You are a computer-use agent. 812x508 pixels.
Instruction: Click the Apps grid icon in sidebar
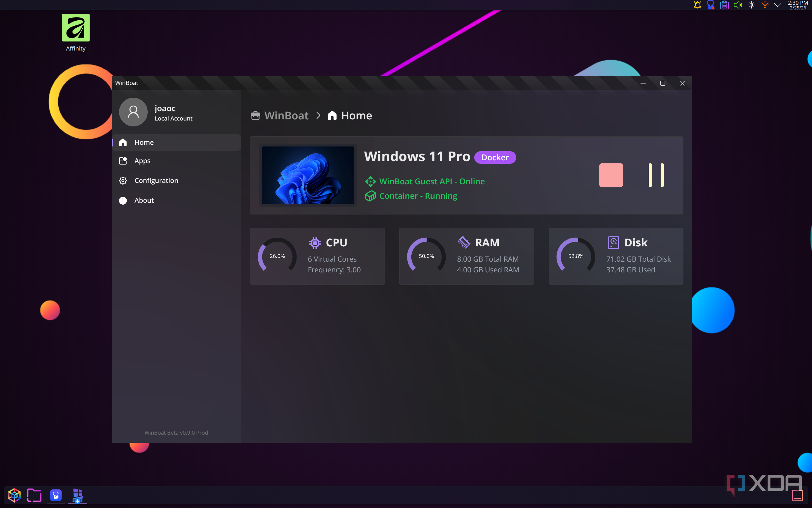123,161
